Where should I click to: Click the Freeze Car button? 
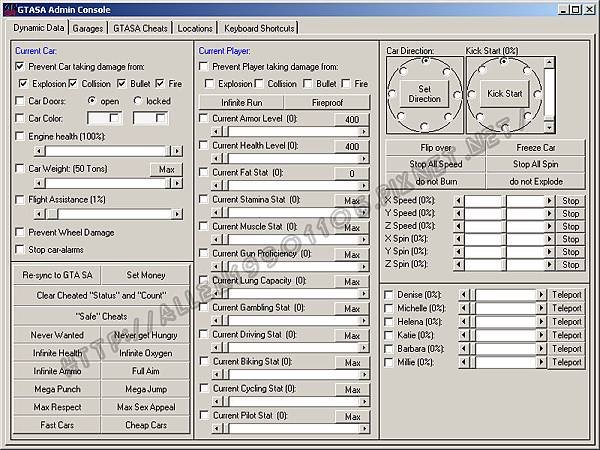[x=535, y=148]
